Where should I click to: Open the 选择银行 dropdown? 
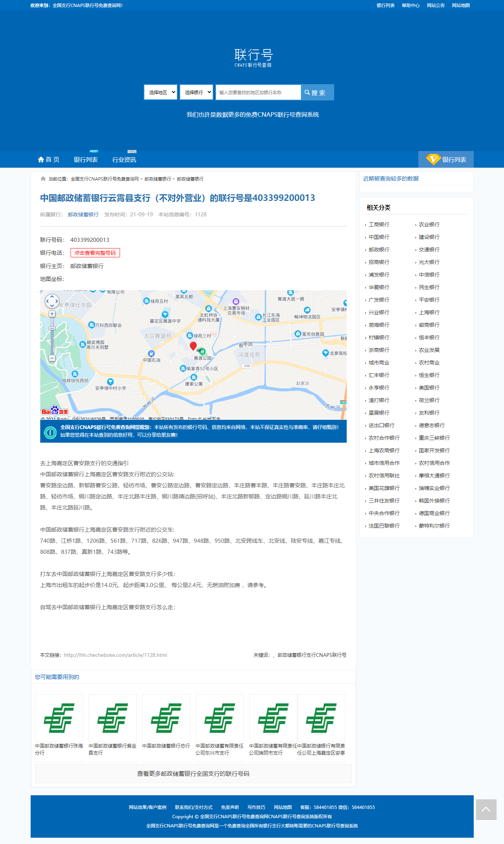tap(196, 92)
